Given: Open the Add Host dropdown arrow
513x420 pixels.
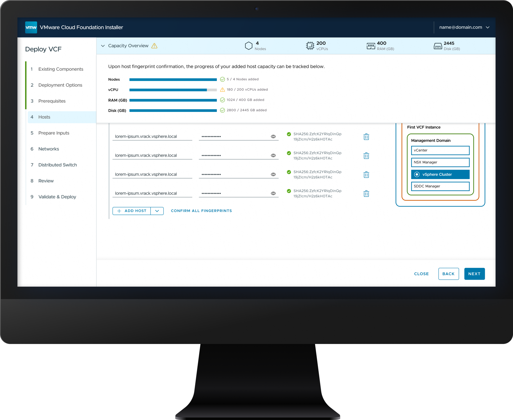Looking at the screenshot, I should pos(157,211).
